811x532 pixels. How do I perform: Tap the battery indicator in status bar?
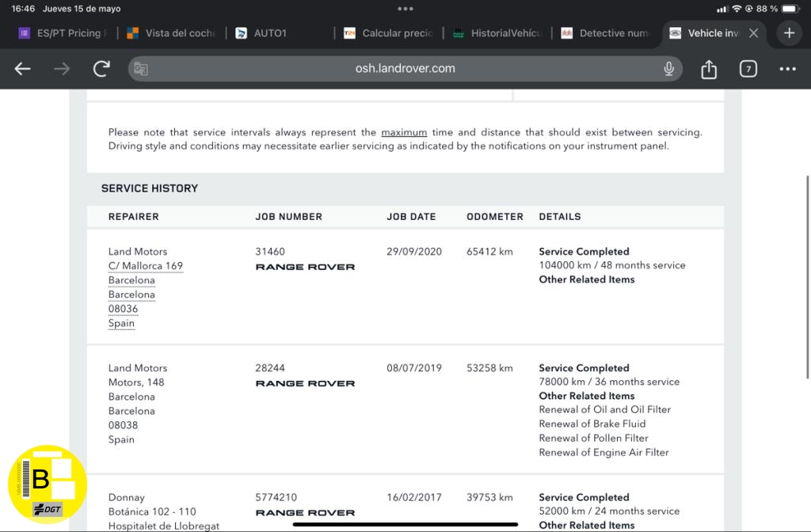point(791,9)
